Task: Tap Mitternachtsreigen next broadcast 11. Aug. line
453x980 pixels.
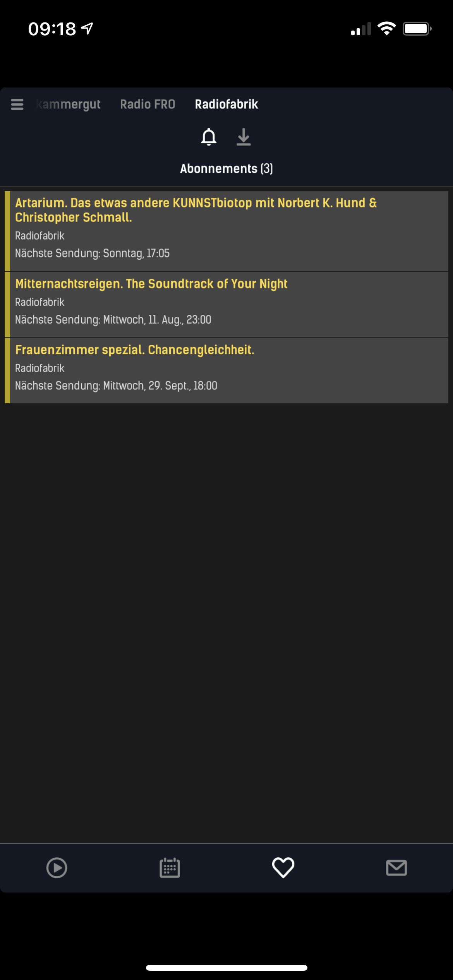Action: 113,320
